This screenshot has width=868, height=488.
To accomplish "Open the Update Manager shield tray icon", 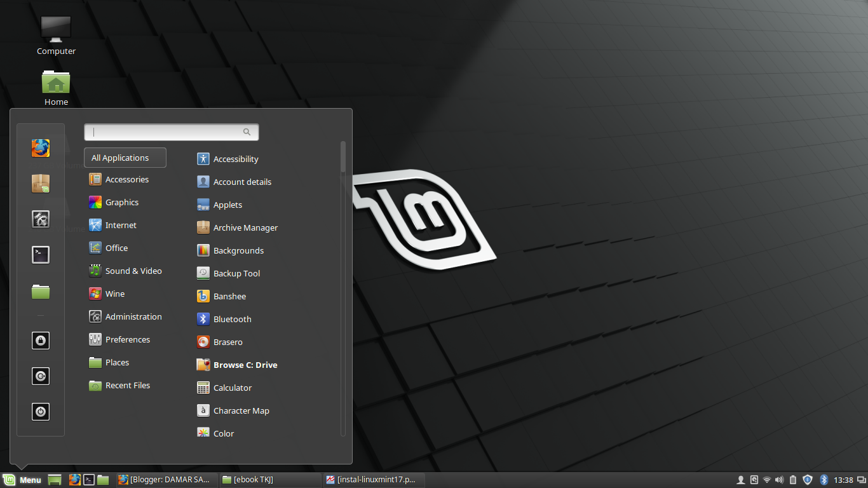I will (x=808, y=480).
